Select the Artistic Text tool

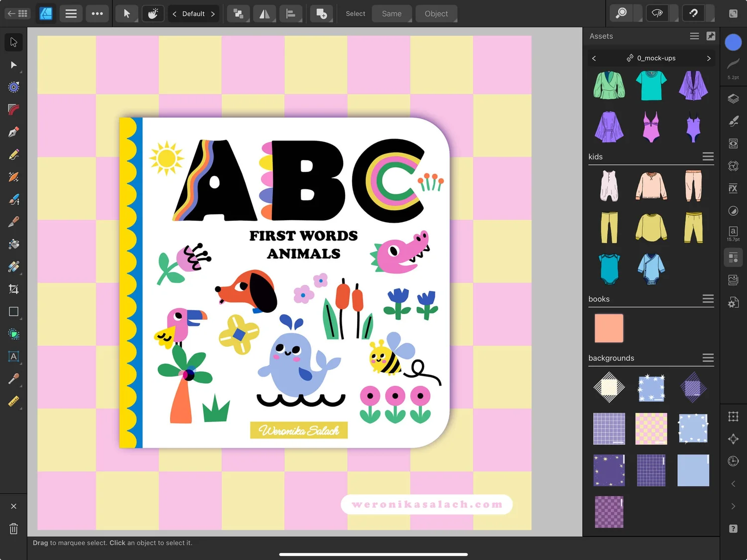(13, 356)
